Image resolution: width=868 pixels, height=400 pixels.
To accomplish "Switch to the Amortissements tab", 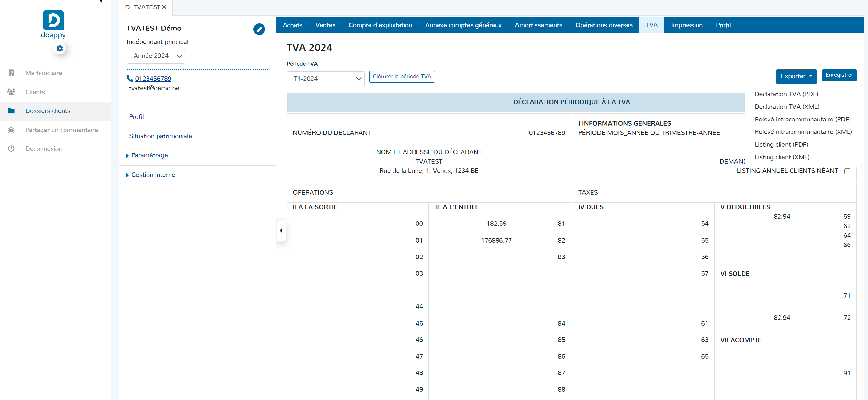I will click(538, 25).
